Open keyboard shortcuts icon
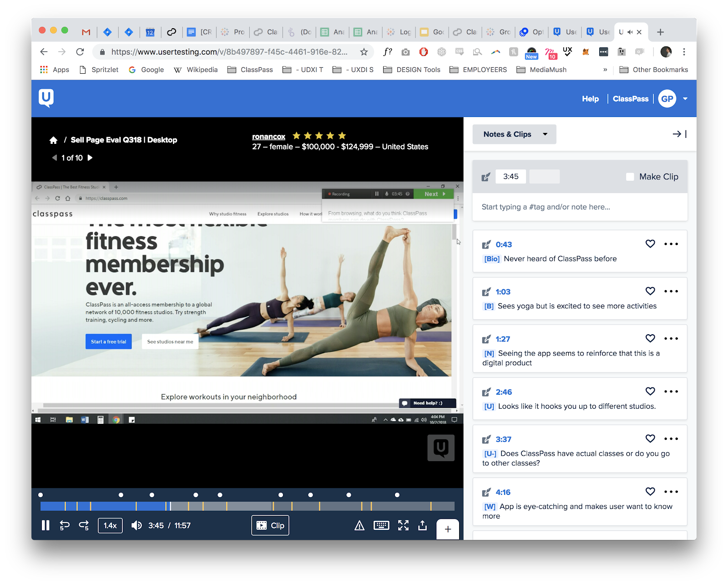The image size is (728, 585). [x=381, y=525]
